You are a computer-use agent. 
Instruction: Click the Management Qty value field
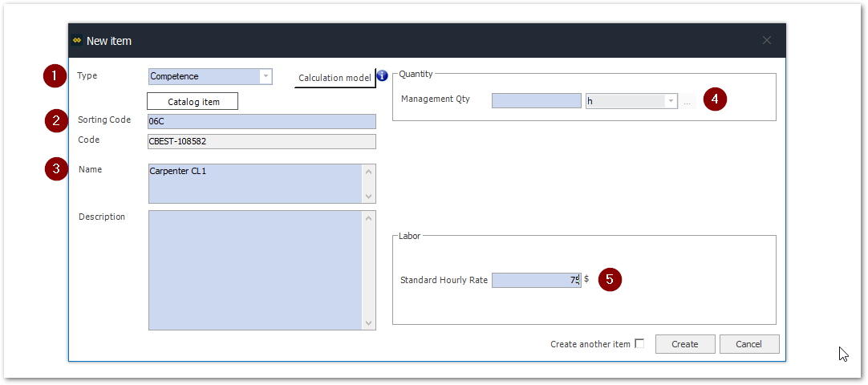coord(536,101)
